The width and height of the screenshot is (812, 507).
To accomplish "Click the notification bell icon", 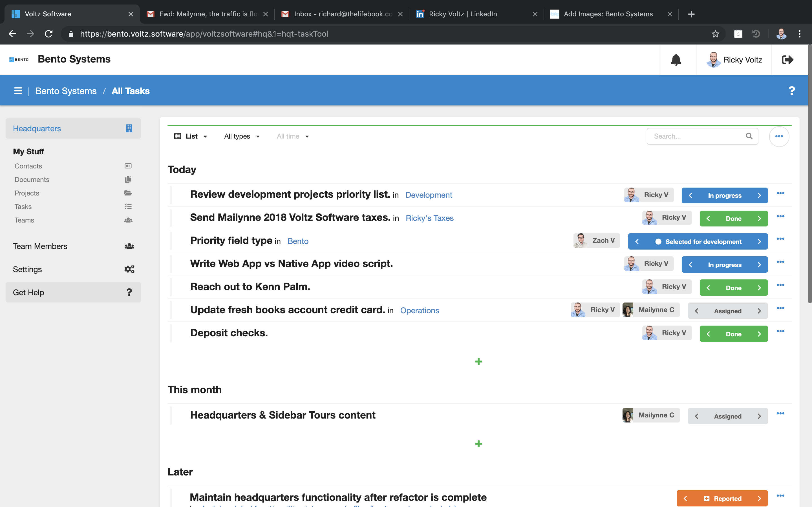I will pyautogui.click(x=676, y=60).
